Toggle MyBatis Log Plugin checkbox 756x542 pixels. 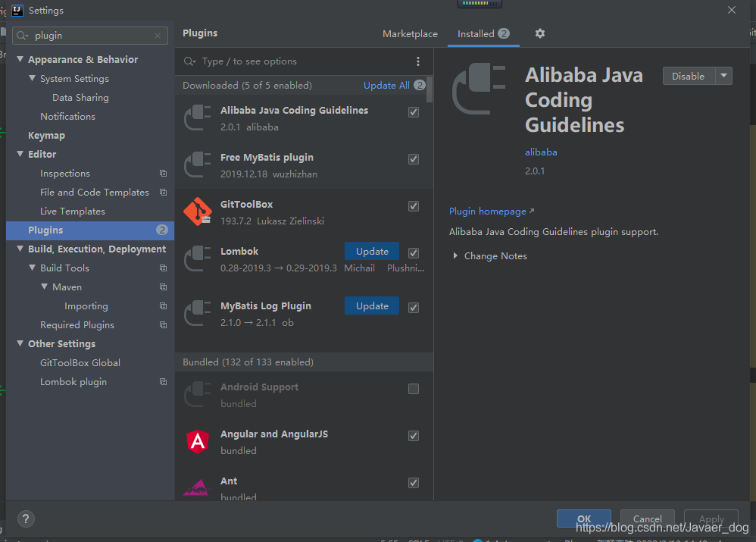pyautogui.click(x=413, y=308)
